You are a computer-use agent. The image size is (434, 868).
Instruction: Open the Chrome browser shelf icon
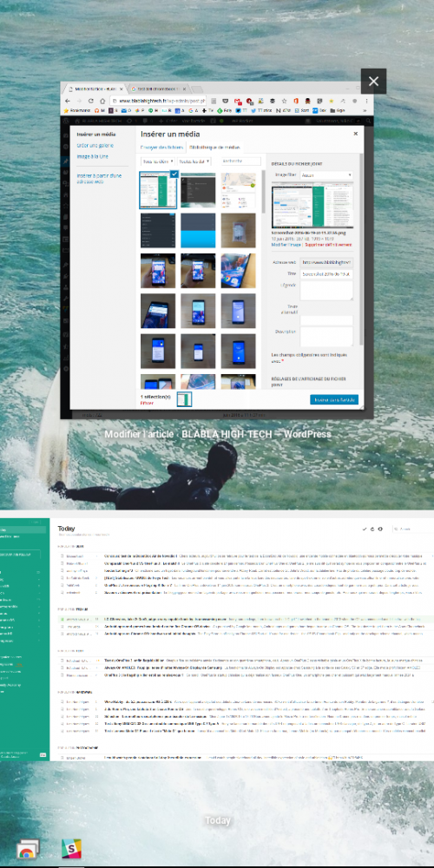coord(27,849)
